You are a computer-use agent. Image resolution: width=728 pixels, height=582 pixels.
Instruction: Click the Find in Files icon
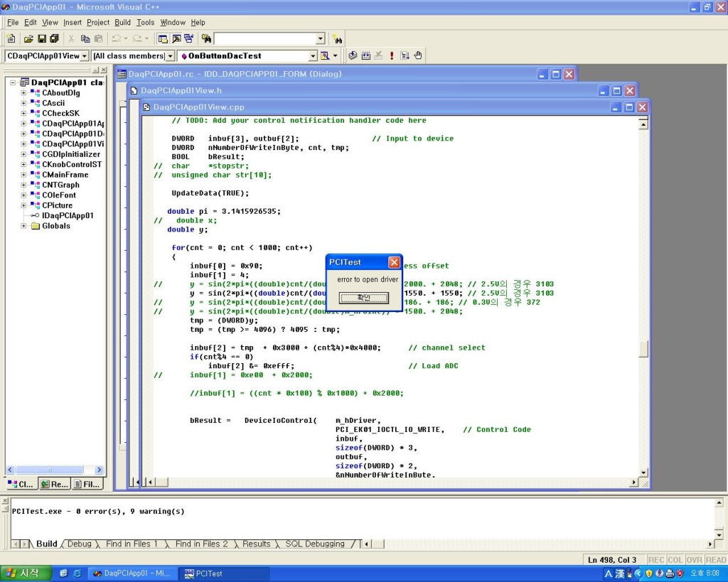click(x=206, y=39)
